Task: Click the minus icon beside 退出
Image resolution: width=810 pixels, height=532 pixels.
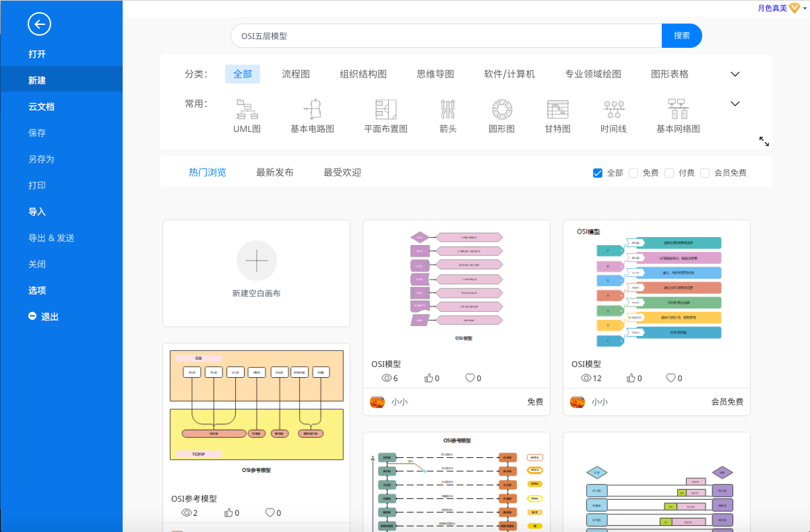Action: point(32,316)
